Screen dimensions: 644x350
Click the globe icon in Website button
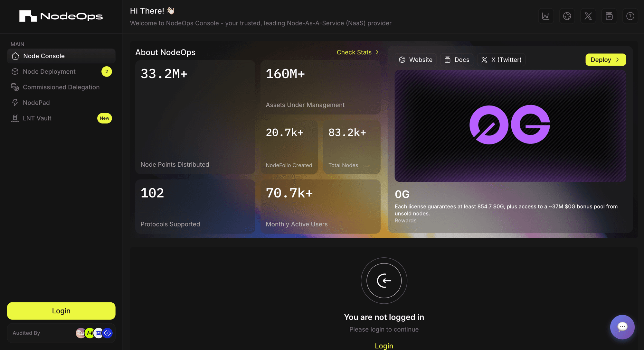coord(402,60)
